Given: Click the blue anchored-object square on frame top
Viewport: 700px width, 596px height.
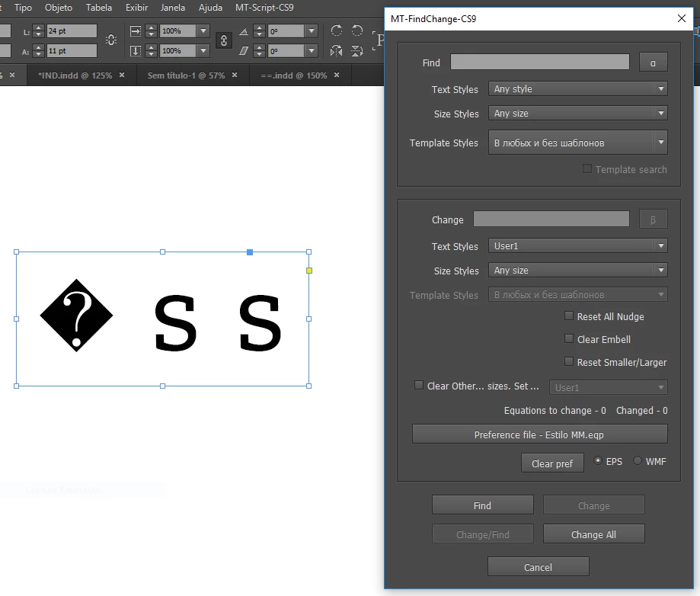Looking at the screenshot, I should point(250,252).
